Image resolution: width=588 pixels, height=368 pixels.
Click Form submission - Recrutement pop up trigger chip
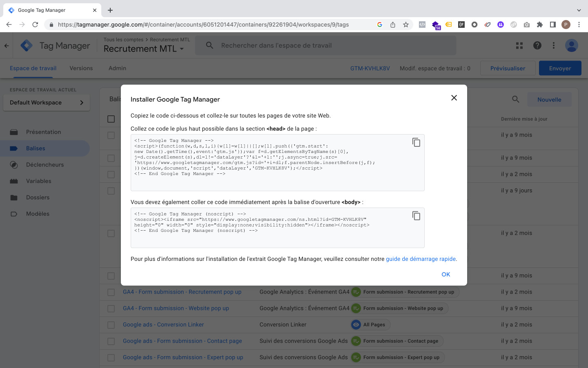405,292
